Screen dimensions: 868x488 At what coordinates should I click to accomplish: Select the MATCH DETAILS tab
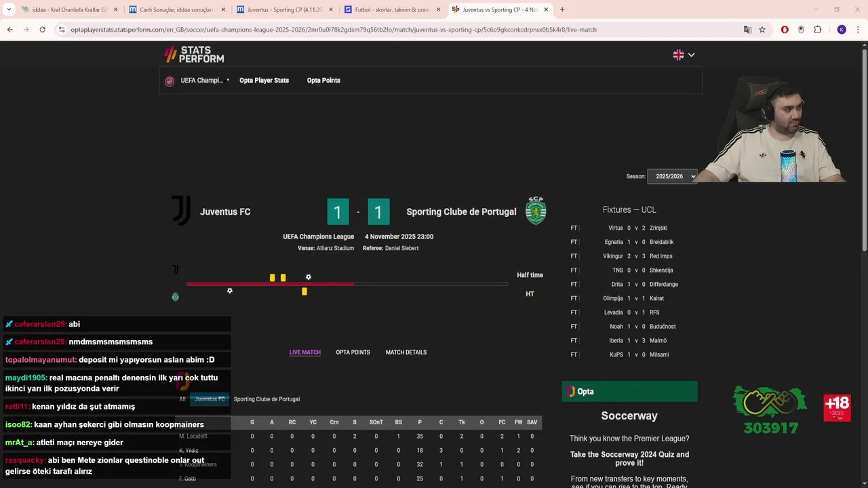tap(406, 352)
